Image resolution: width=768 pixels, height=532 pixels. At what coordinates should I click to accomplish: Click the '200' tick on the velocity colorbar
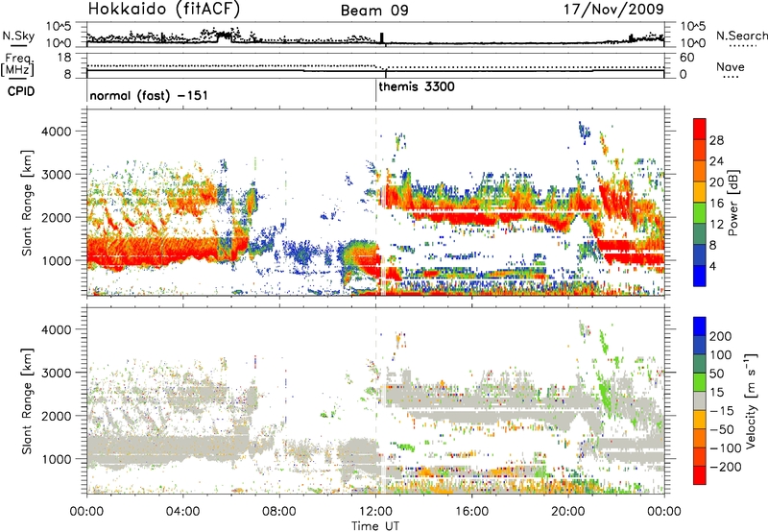(721, 336)
